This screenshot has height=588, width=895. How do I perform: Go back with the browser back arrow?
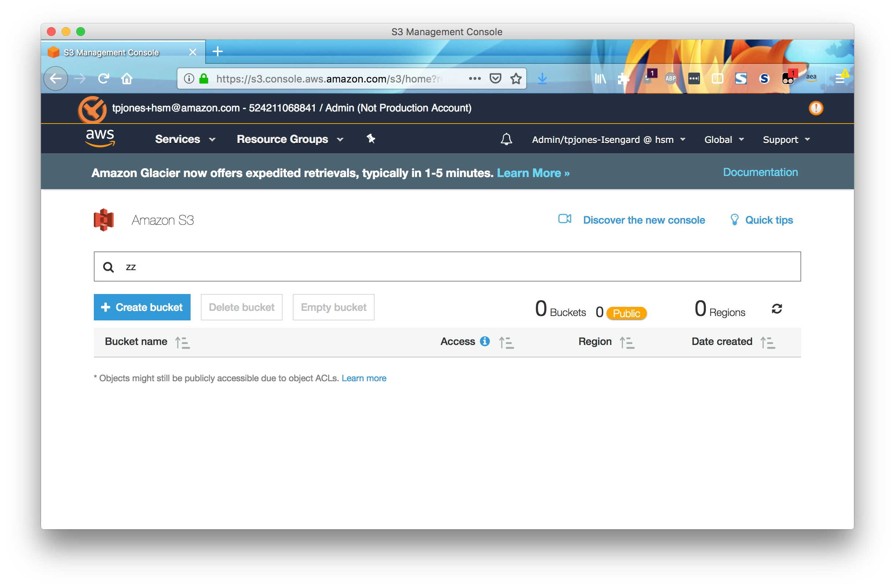click(56, 78)
